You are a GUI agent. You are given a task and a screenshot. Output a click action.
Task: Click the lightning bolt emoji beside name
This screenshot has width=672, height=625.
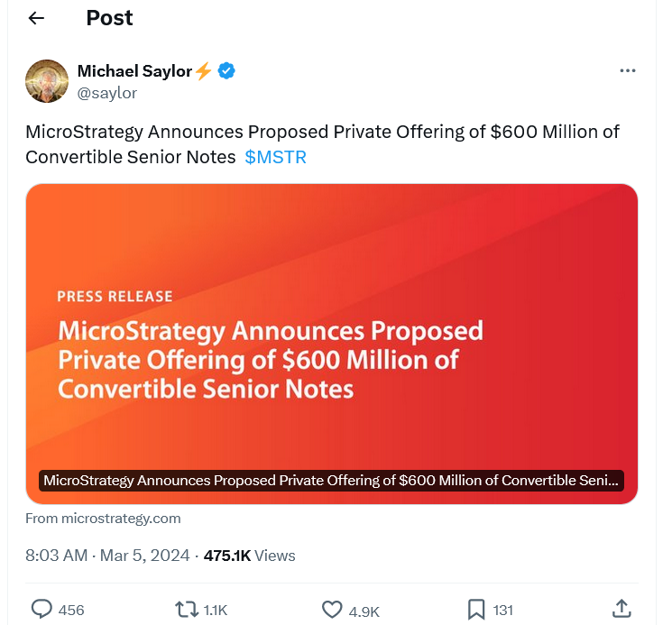pyautogui.click(x=204, y=70)
